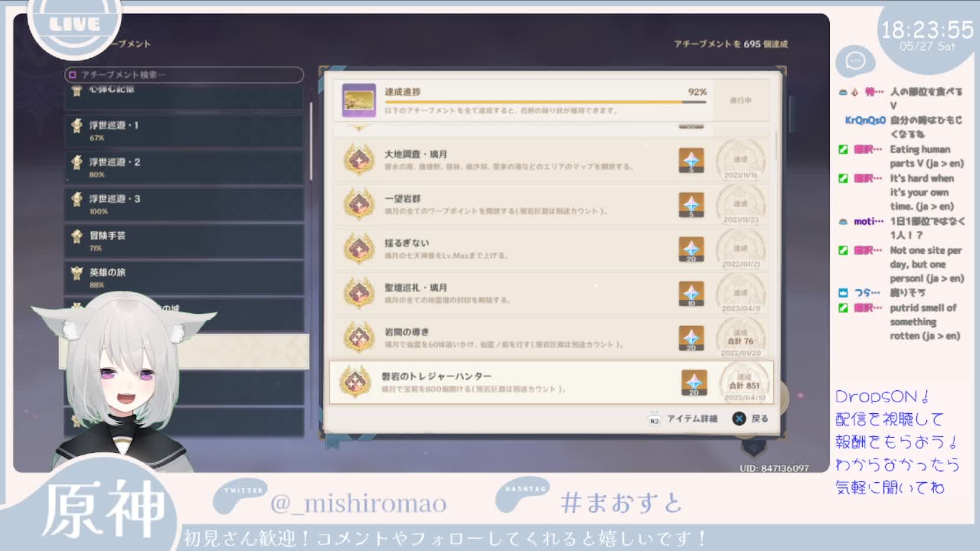Click the R3 button icon
The image size is (980, 551).
tap(654, 419)
